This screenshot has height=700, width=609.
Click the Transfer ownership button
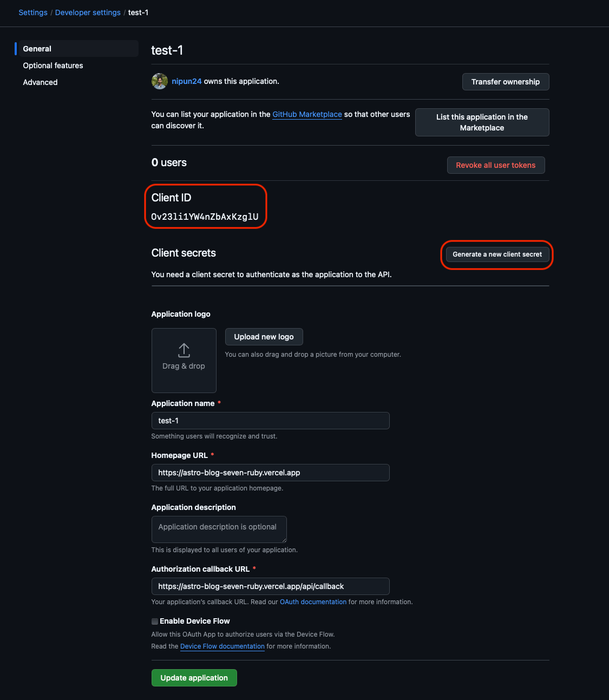(505, 82)
